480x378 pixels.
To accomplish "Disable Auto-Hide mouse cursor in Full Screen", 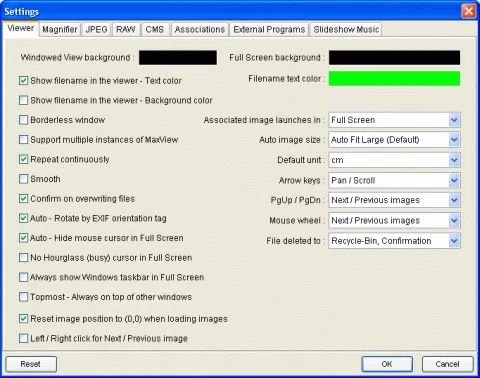I will pos(23,238).
